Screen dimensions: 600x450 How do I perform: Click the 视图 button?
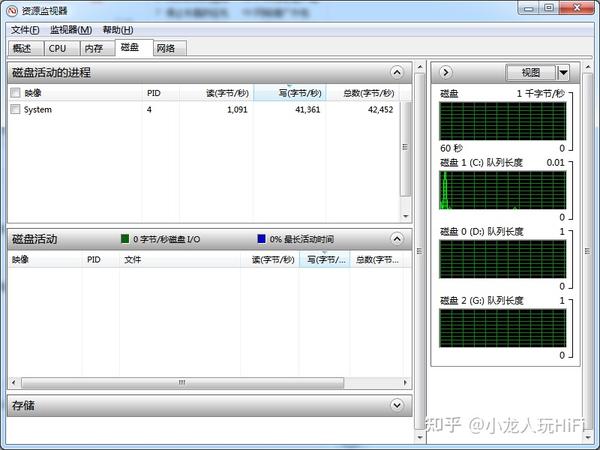[530, 72]
